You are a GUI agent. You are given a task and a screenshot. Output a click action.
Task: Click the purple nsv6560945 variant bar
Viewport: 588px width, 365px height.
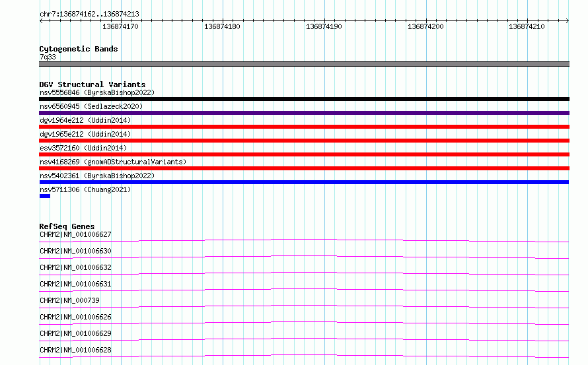click(304, 113)
